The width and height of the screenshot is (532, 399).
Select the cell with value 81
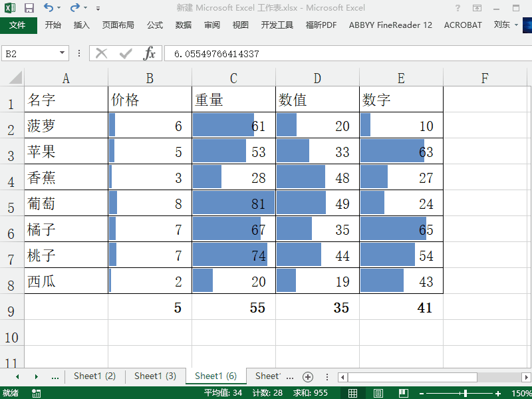pos(234,203)
